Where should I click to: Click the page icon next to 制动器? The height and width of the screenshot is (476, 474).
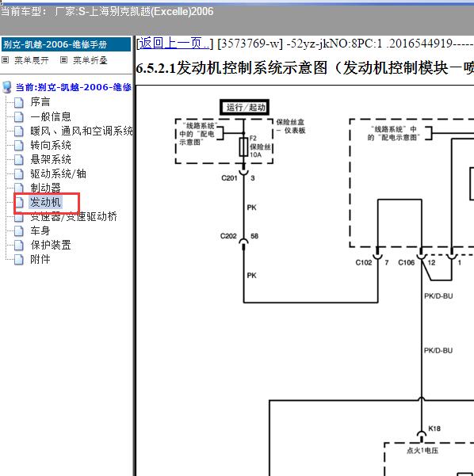pos(19,188)
